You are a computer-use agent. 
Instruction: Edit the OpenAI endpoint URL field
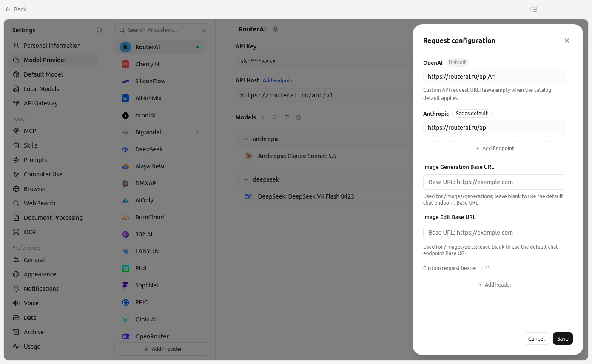[495, 77]
